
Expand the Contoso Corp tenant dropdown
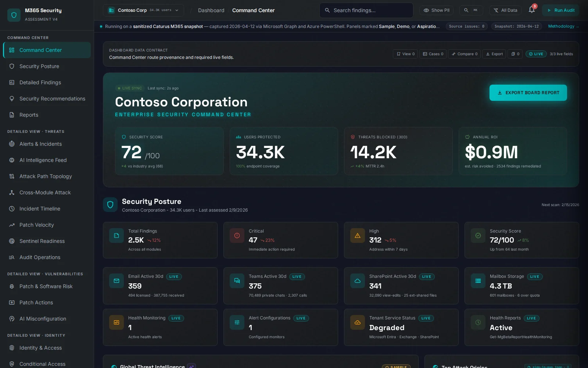click(x=144, y=10)
